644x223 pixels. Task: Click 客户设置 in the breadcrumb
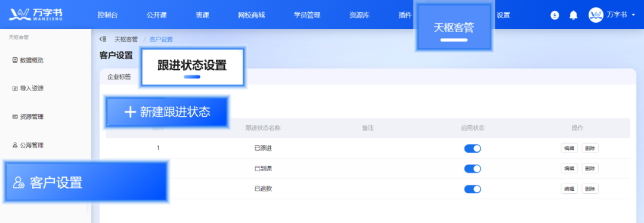coord(161,39)
